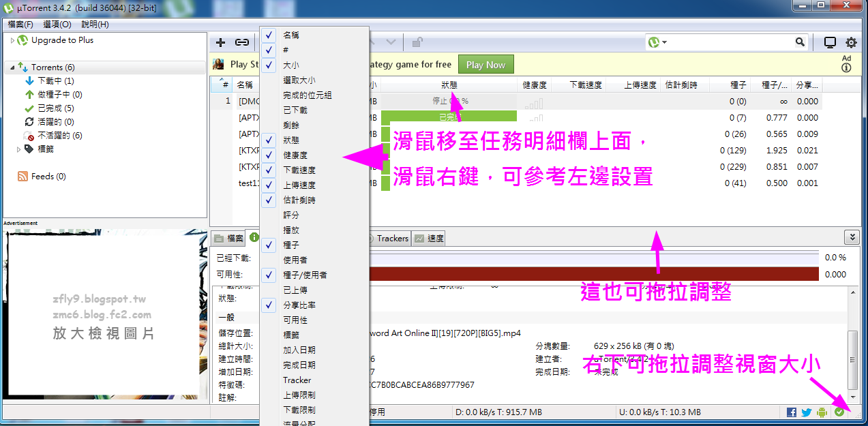Open the 選項(O) menu
This screenshot has width=868, height=426.
(57, 24)
